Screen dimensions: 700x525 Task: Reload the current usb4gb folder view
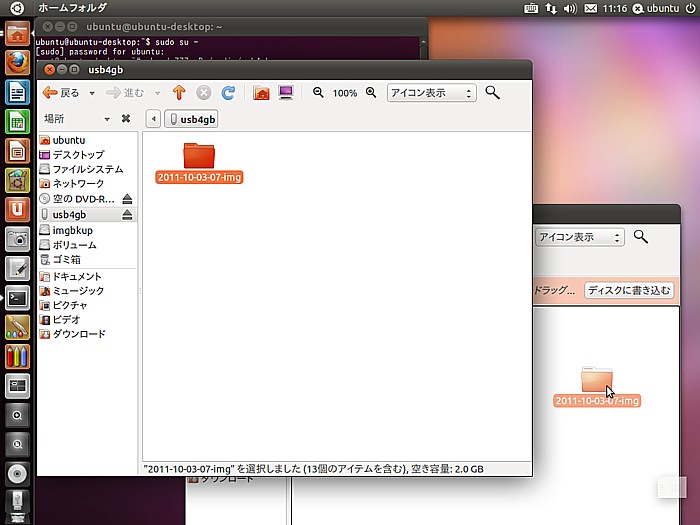click(x=228, y=93)
